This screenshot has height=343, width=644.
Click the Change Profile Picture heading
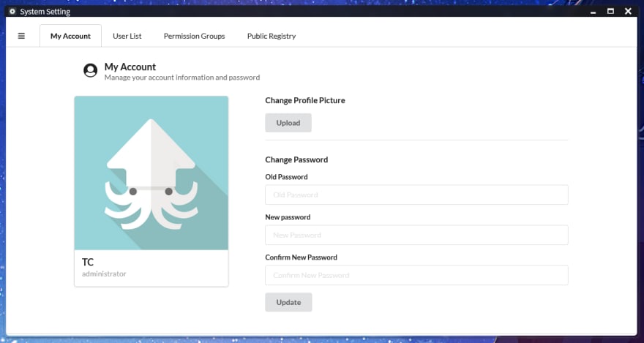click(305, 100)
